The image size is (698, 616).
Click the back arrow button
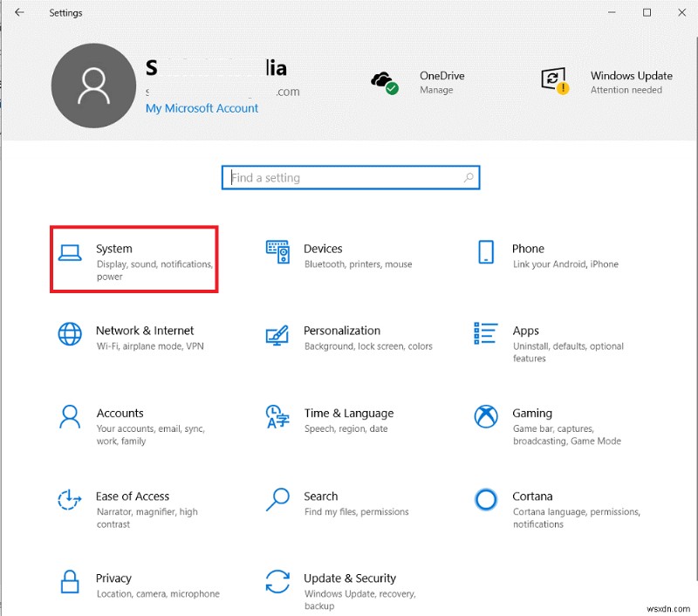[19, 12]
